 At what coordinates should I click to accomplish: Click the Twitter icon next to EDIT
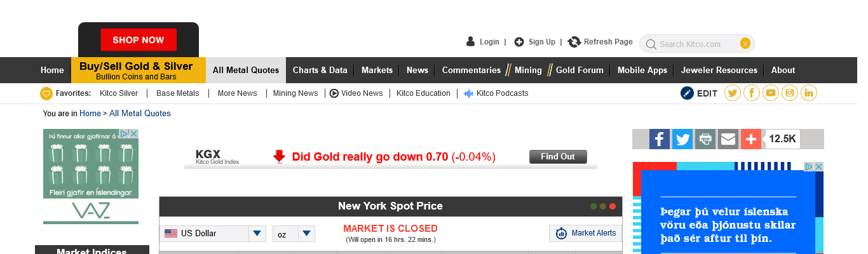[x=733, y=93]
